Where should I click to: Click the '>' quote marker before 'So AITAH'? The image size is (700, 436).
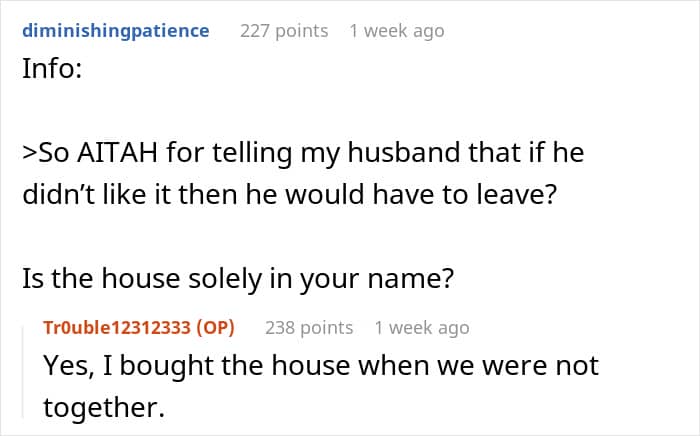tap(30, 153)
